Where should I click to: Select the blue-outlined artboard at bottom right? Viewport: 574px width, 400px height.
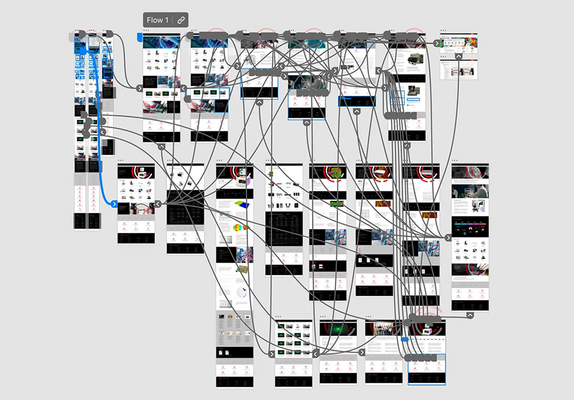(427, 352)
